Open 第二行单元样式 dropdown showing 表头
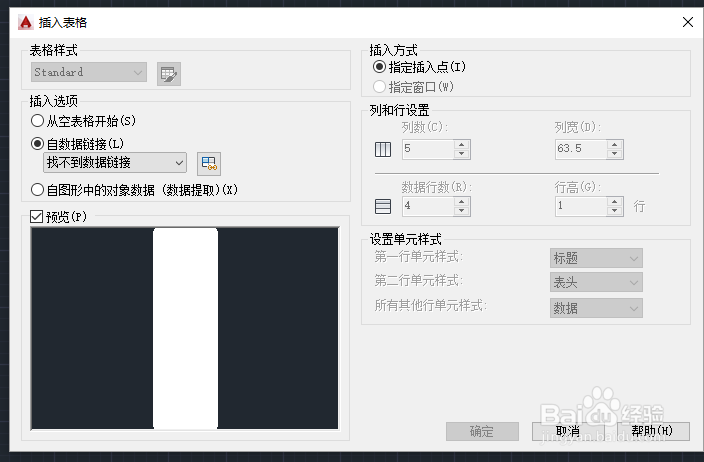Viewport: 704px width, 462px height. pyautogui.click(x=596, y=282)
